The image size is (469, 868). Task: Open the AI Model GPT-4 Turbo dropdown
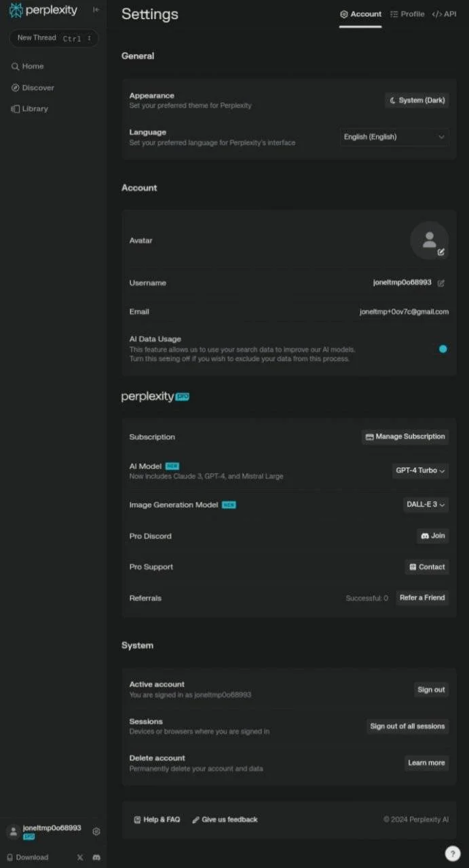[420, 471]
